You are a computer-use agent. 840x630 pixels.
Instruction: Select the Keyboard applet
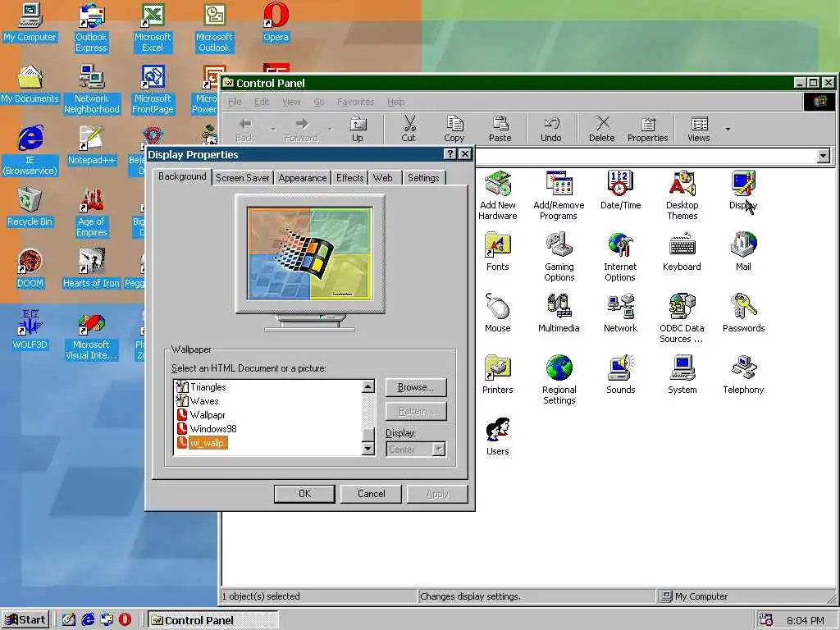[682, 252]
